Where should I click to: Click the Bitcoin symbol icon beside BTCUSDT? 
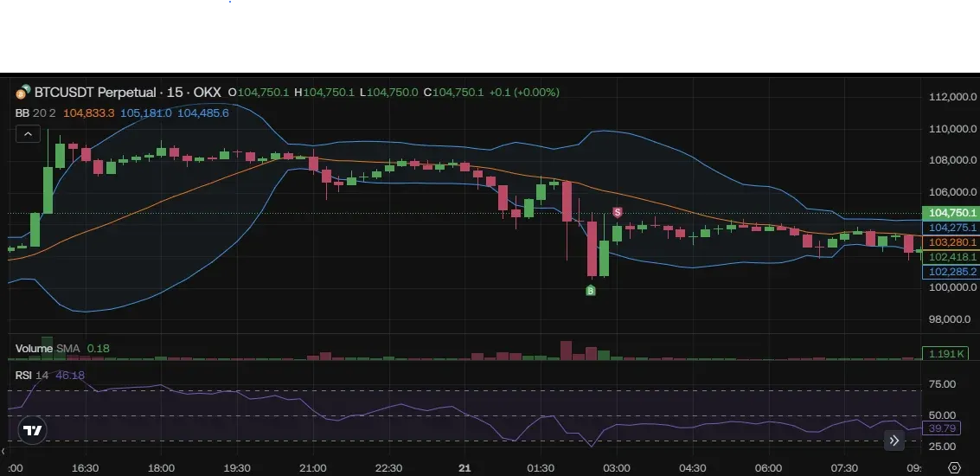click(x=22, y=92)
